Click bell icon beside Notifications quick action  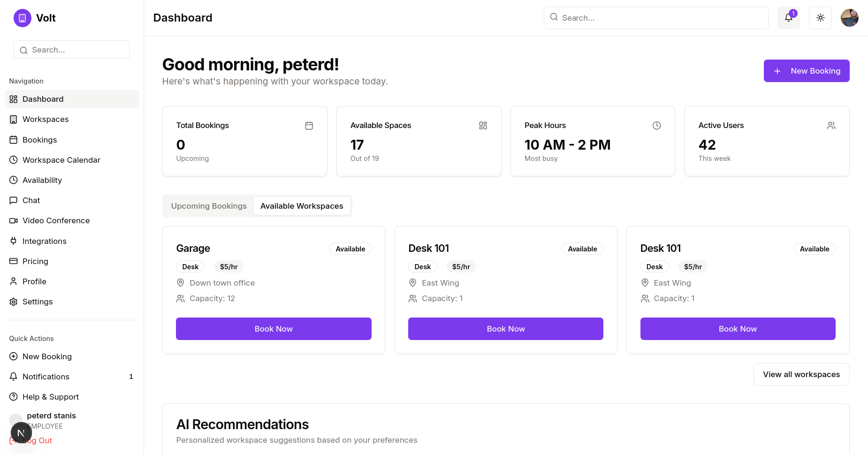coord(14,377)
